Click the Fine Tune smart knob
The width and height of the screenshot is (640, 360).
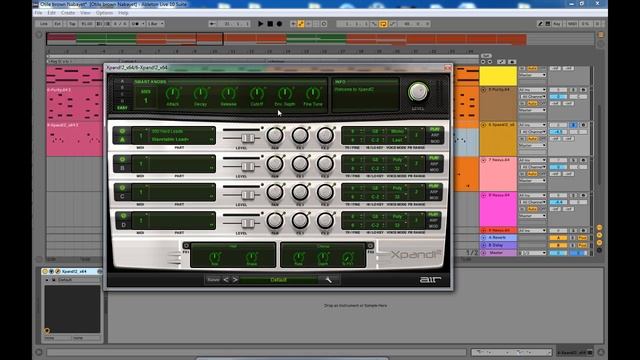[x=313, y=94]
